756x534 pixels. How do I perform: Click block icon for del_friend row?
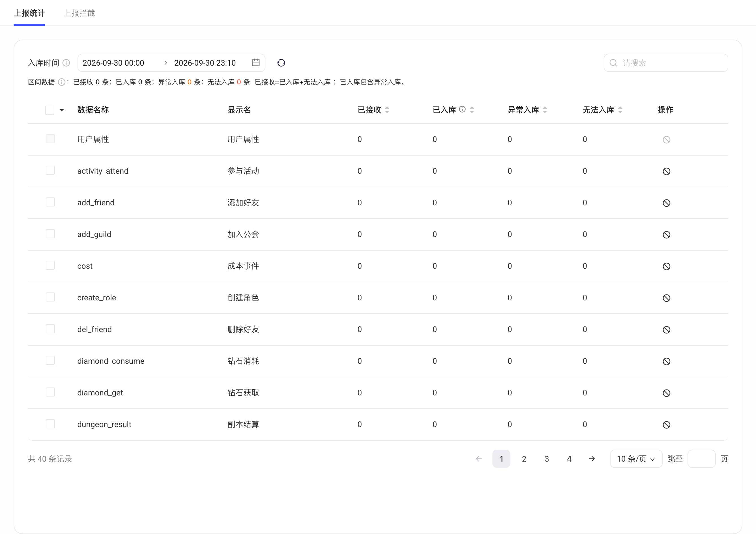[666, 330]
